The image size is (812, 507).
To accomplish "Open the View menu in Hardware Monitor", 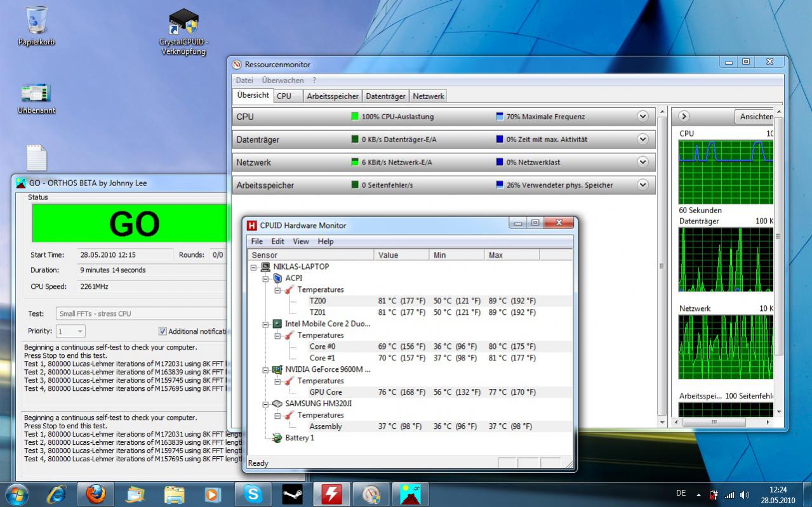I will point(301,241).
